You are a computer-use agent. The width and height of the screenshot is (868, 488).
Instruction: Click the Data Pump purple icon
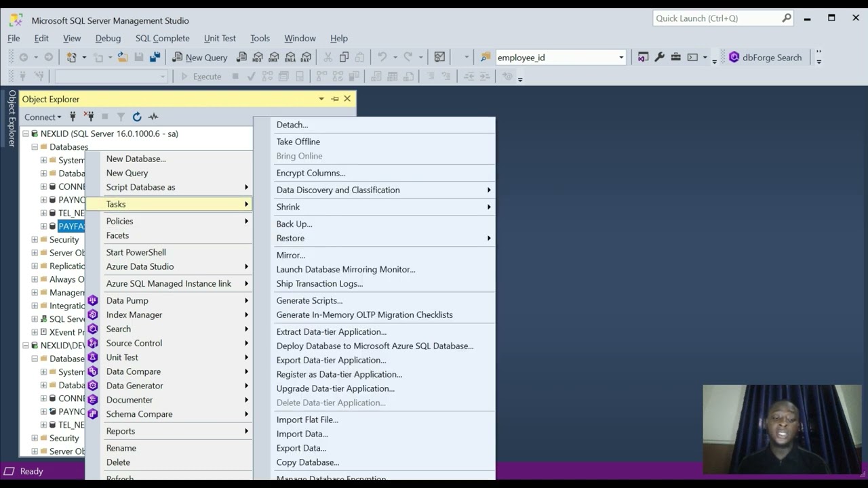coord(93,300)
